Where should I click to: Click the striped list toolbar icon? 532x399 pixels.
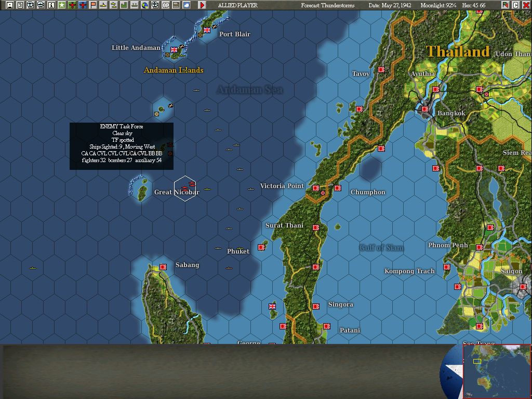coord(176,5)
